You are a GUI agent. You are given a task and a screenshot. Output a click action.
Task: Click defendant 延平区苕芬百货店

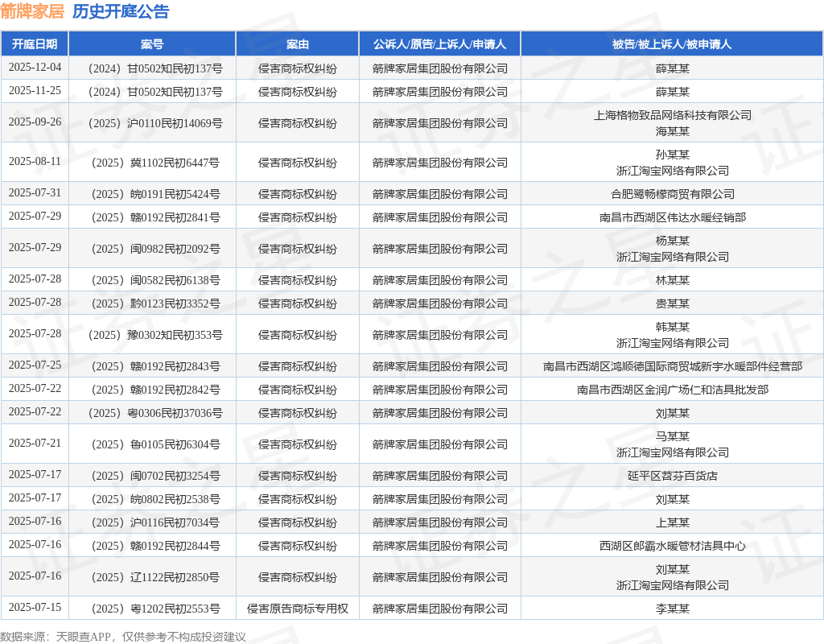click(672, 476)
